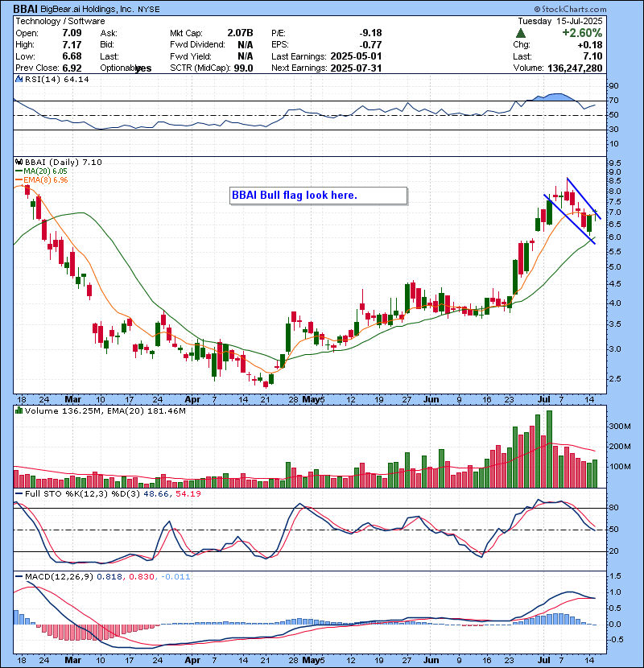644x668 pixels.
Task: Click the green up-triangle change icon
Action: [x=520, y=33]
